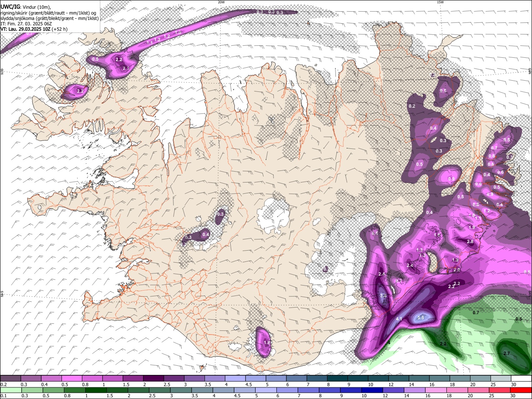
Task: Click the '3.2' value in dark purple area
Action: pos(383,296)
